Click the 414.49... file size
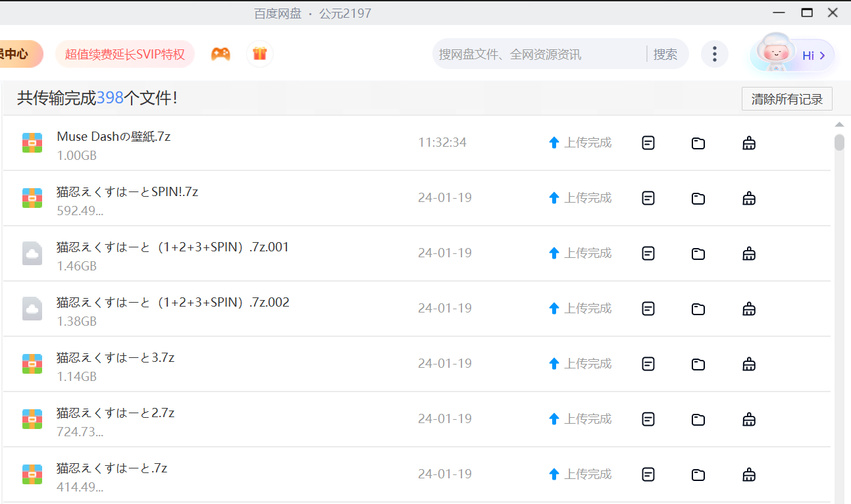The height and width of the screenshot is (504, 851). pos(80,488)
